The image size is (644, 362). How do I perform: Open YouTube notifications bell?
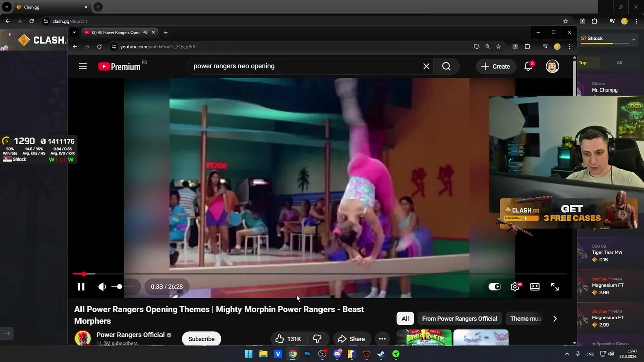pos(528,66)
